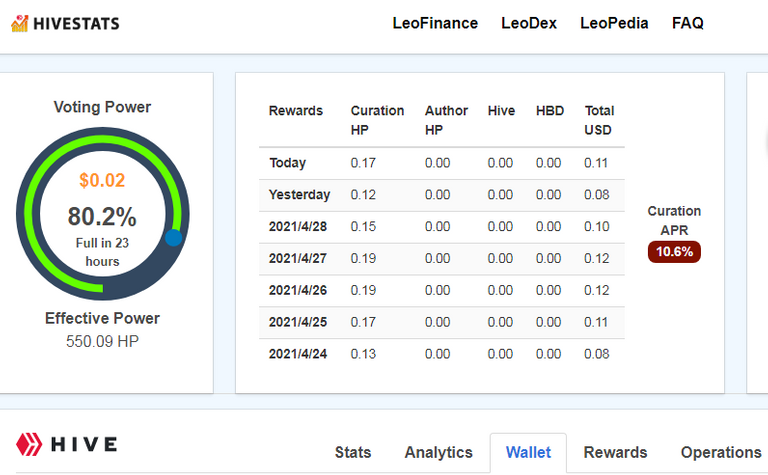768x475 pixels.
Task: Click the HIVE wordmark text
Action: tap(84, 445)
